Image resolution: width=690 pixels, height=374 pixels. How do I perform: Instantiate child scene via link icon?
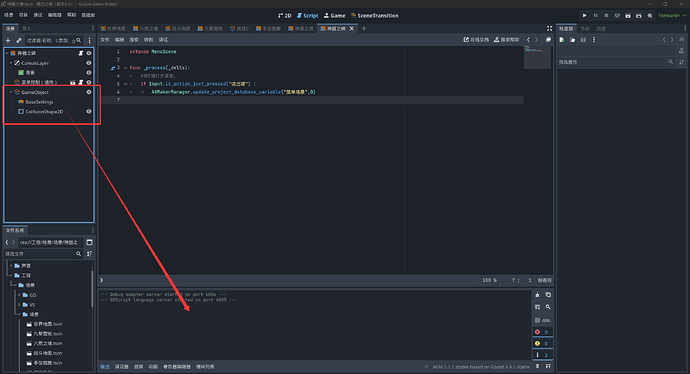pos(19,40)
